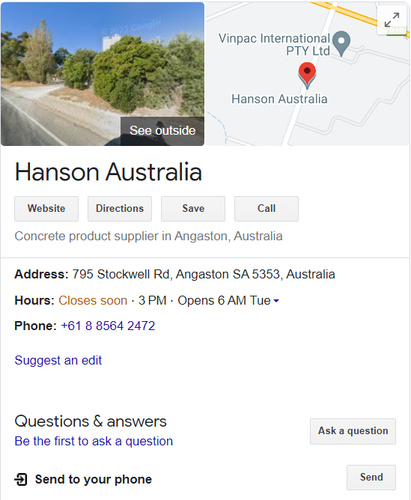Image resolution: width=411 pixels, height=500 pixels.
Task: Select the Vinpac International map marker
Action: pyautogui.click(x=342, y=43)
